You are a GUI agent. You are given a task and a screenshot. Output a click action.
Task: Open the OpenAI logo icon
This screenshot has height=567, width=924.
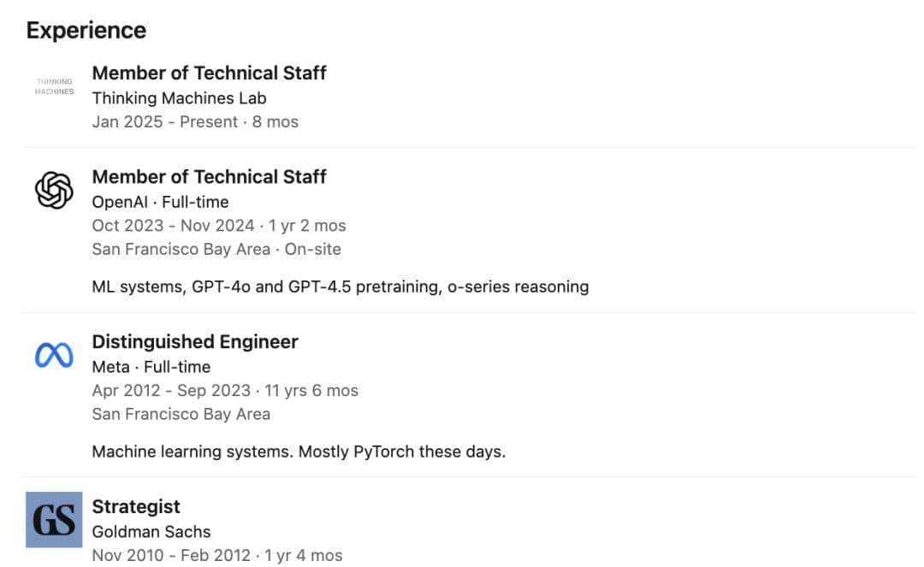click(x=54, y=190)
